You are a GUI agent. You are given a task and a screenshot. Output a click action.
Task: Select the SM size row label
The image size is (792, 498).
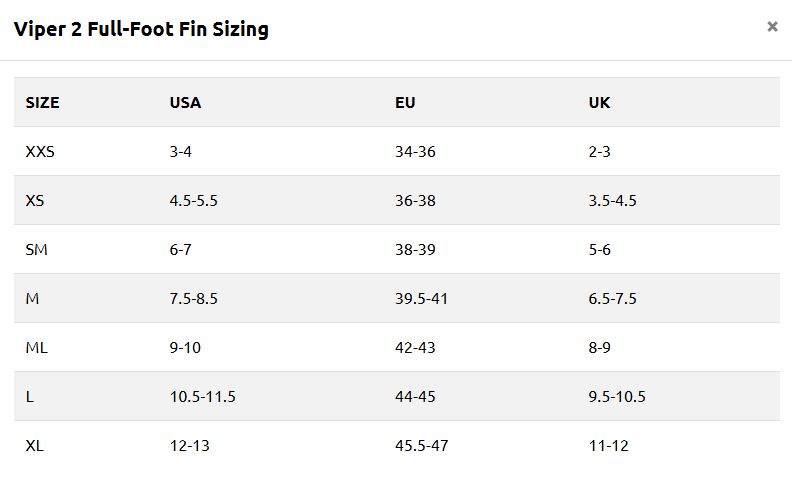pos(36,250)
